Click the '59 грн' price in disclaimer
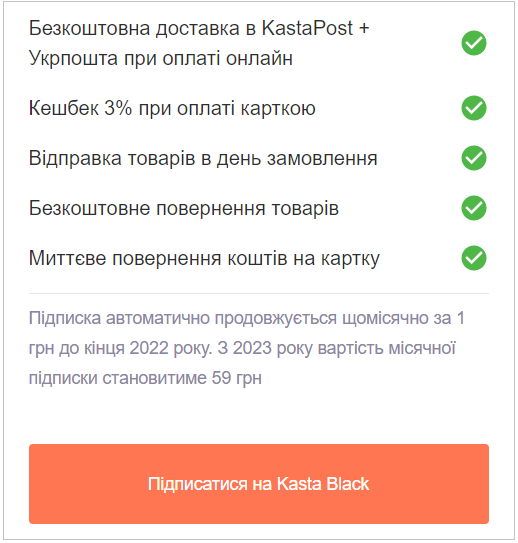The image size is (518, 543). click(236, 378)
